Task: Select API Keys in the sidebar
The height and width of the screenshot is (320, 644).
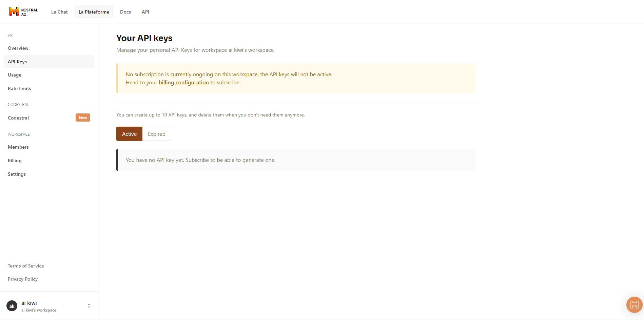Action: click(x=49, y=62)
